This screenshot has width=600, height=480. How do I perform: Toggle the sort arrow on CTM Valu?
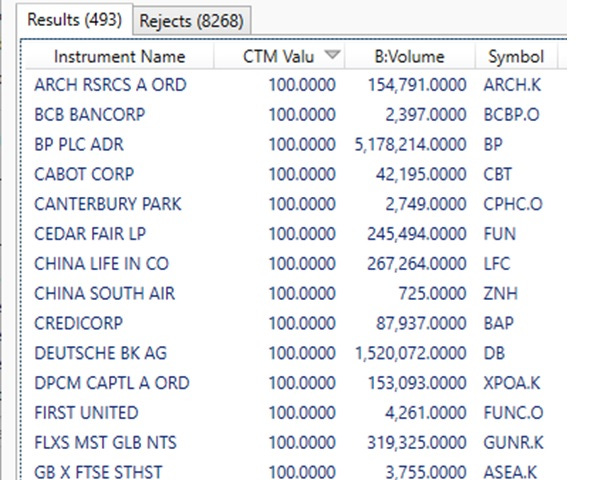pyautogui.click(x=332, y=55)
